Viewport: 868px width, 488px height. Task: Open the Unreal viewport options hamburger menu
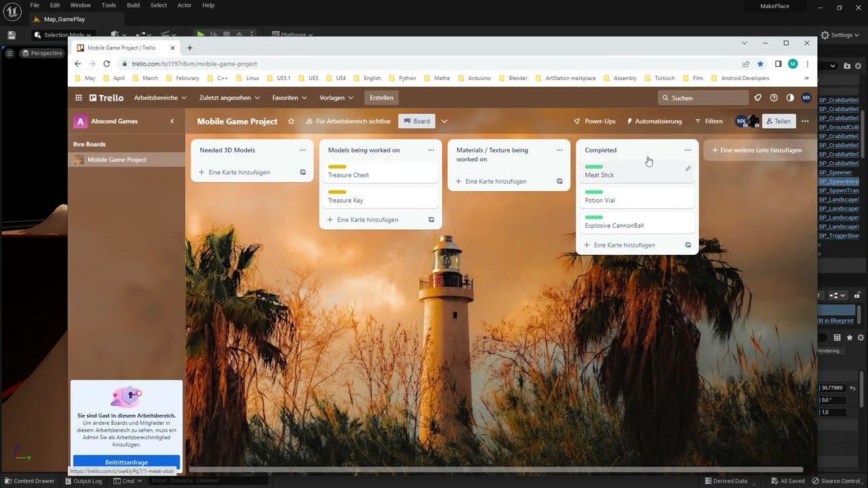tap(9, 53)
